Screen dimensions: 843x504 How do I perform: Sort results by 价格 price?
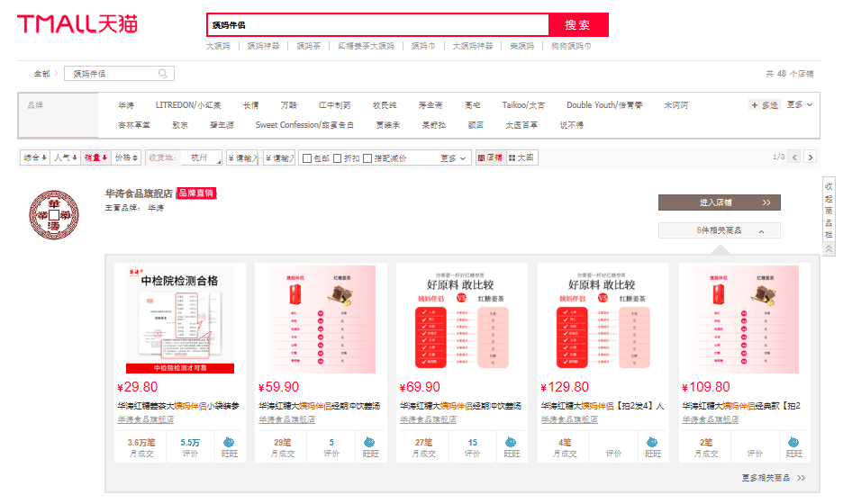pyautogui.click(x=125, y=158)
